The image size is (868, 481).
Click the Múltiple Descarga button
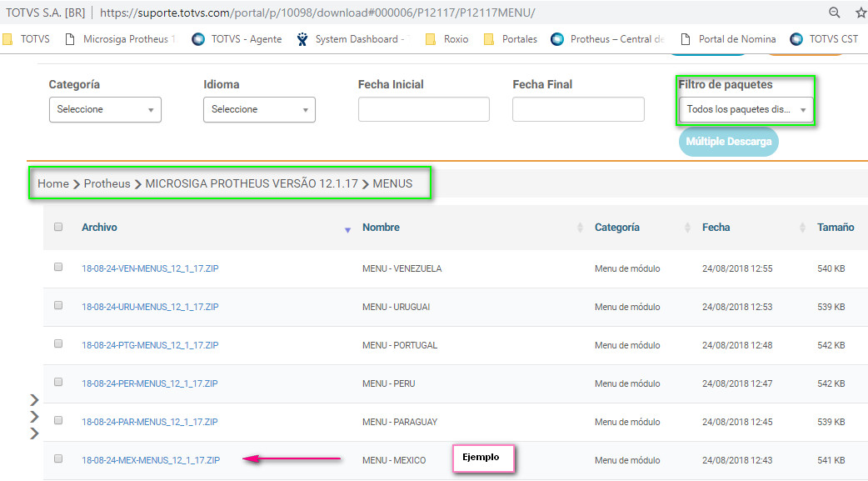click(x=729, y=142)
